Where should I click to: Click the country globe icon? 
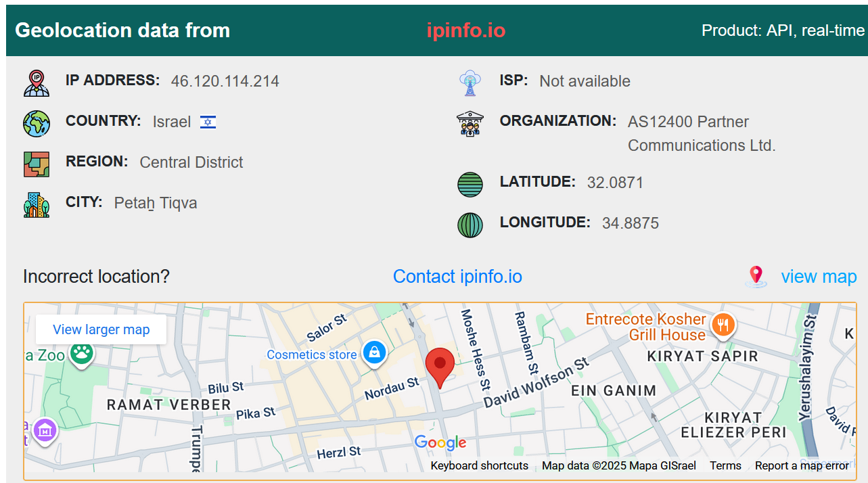[37, 124]
